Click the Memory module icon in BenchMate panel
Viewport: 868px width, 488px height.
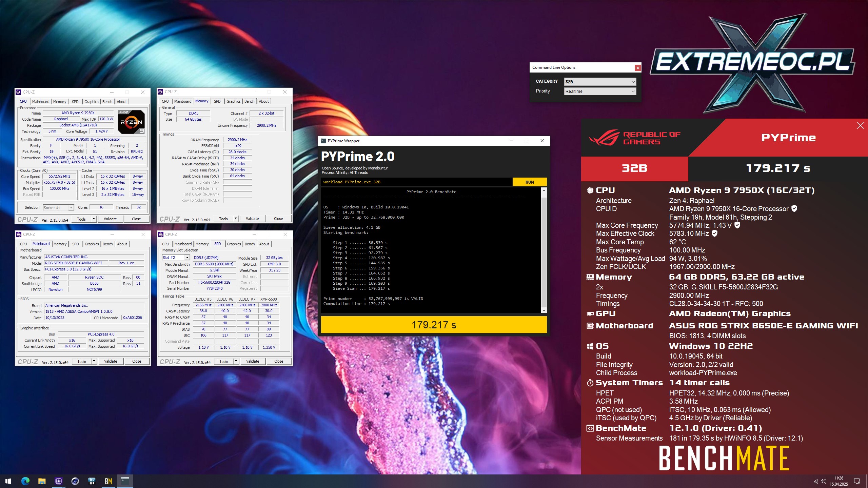(590, 277)
